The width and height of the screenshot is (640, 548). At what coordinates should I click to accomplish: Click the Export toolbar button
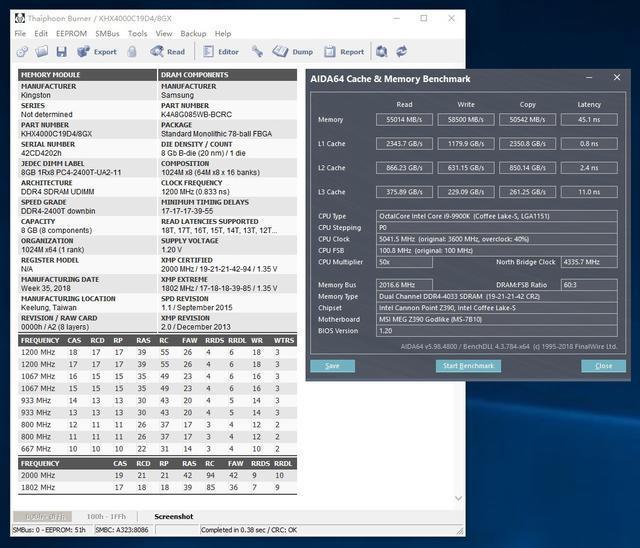tap(97, 52)
